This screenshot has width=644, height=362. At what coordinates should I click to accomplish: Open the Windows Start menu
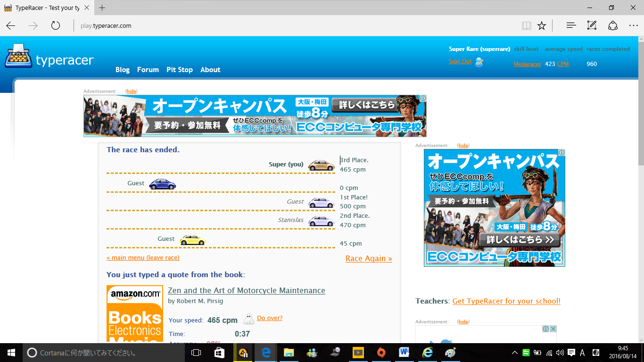(x=11, y=352)
